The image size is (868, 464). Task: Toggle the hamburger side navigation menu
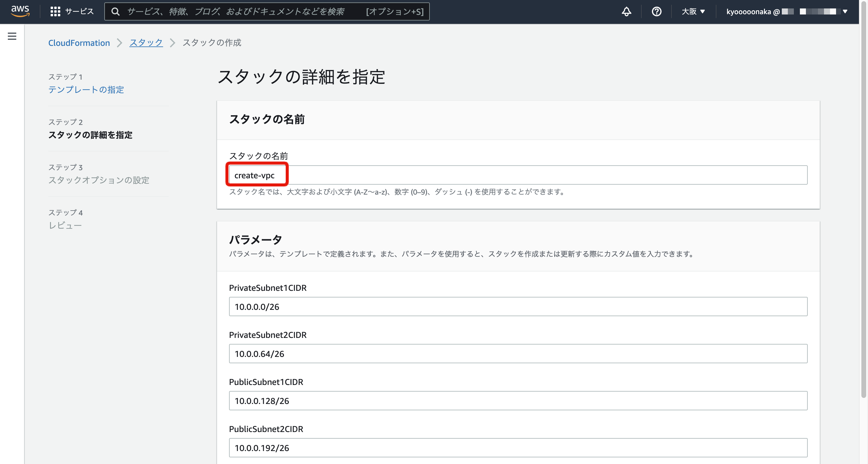[12, 36]
